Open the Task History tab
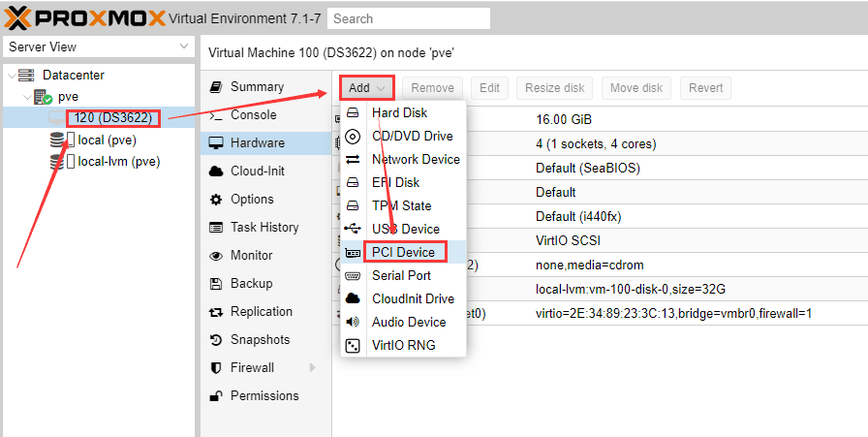868x437 pixels. pos(266,228)
